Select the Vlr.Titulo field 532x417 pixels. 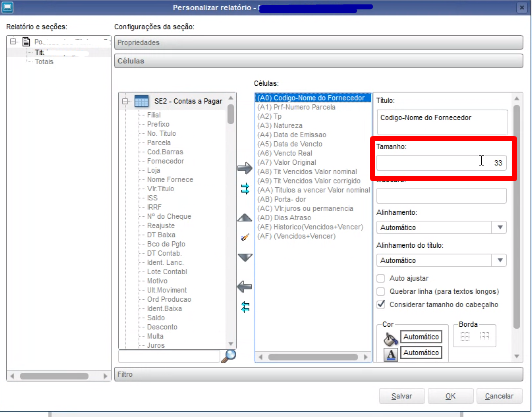click(x=160, y=189)
